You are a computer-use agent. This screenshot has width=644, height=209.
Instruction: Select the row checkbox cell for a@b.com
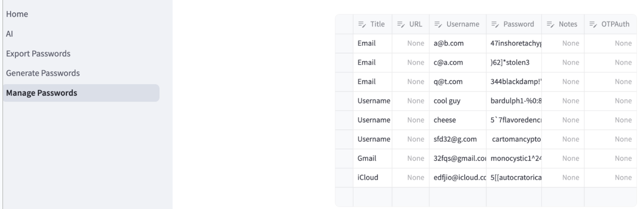point(344,43)
